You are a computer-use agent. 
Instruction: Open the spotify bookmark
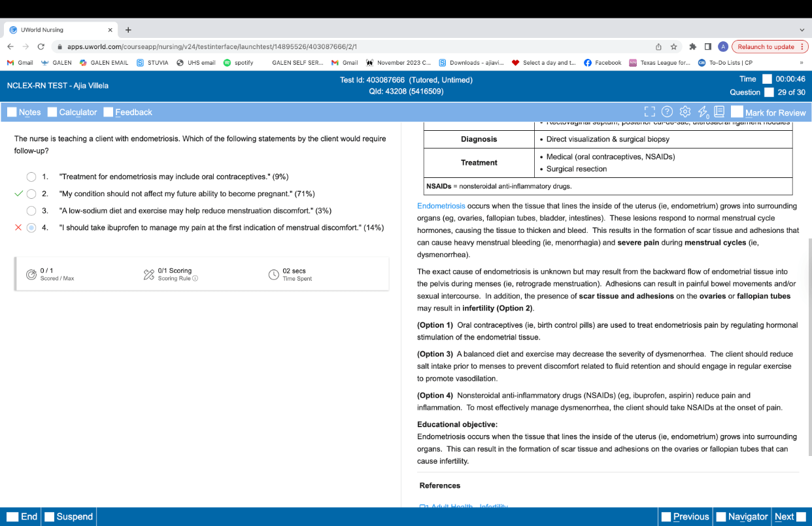point(239,63)
